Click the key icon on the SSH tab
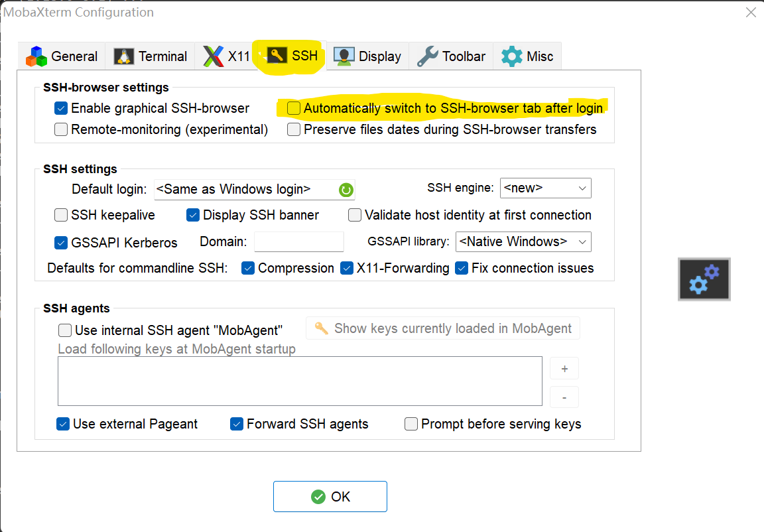 [x=279, y=56]
